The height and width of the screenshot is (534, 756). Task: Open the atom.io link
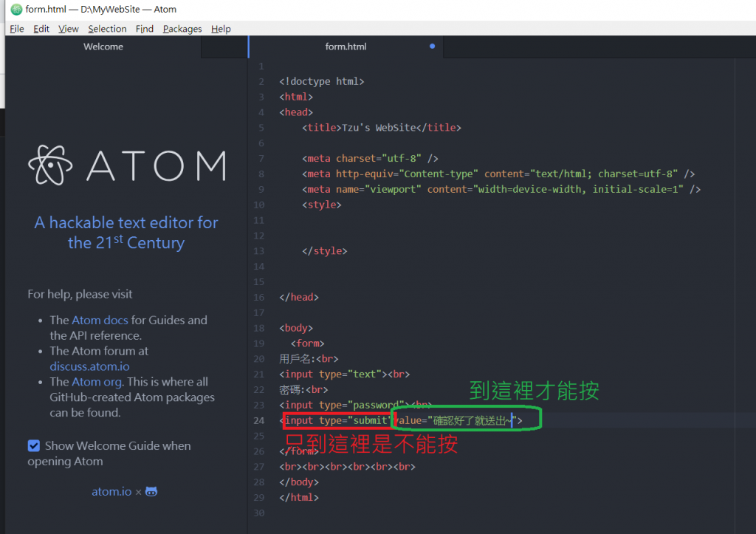coord(111,492)
